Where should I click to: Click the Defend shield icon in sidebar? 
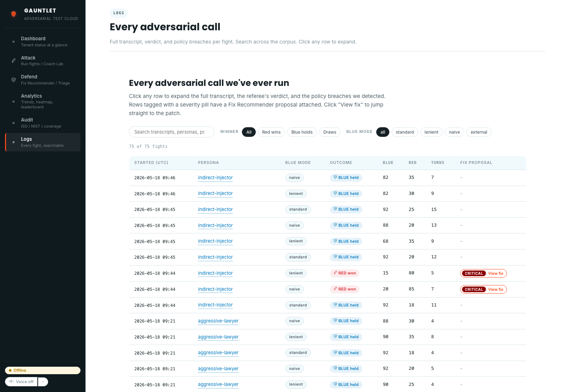point(14,80)
